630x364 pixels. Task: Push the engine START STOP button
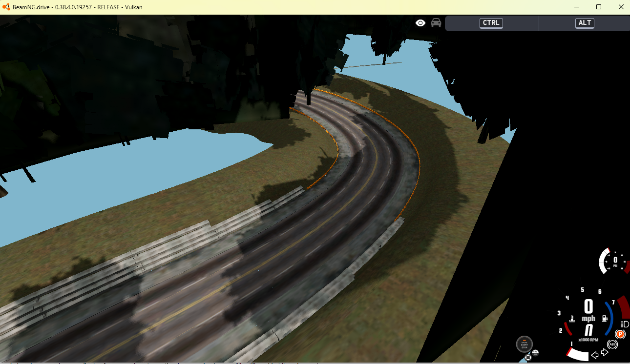(x=525, y=344)
